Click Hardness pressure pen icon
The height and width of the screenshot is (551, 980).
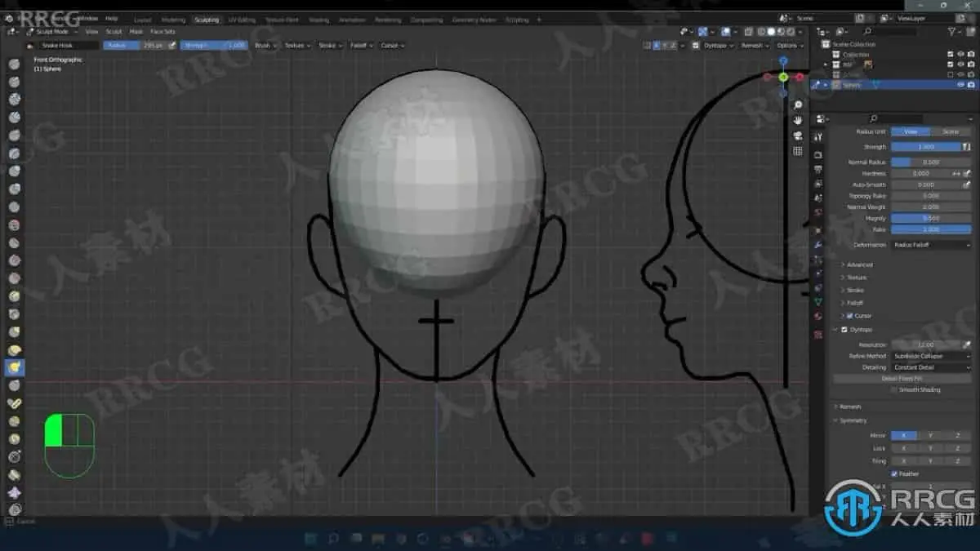[967, 174]
